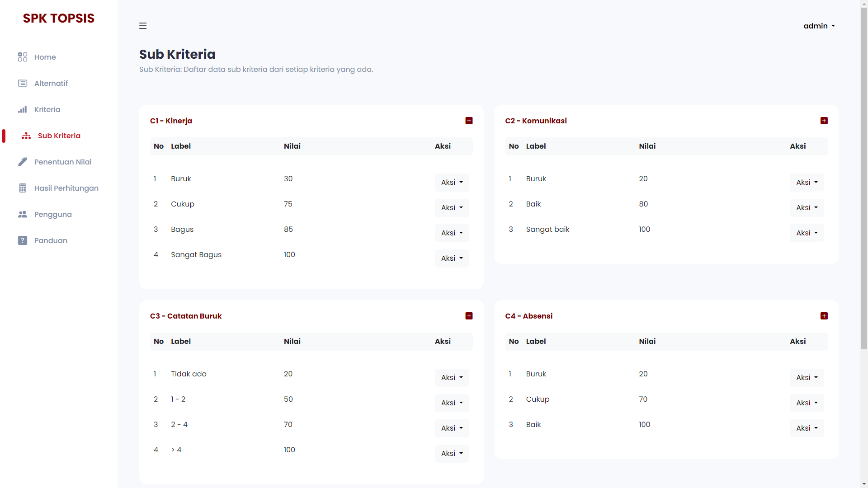Click the scrollbar down arrow
Viewport: 868px width, 488px height.
[864, 484]
